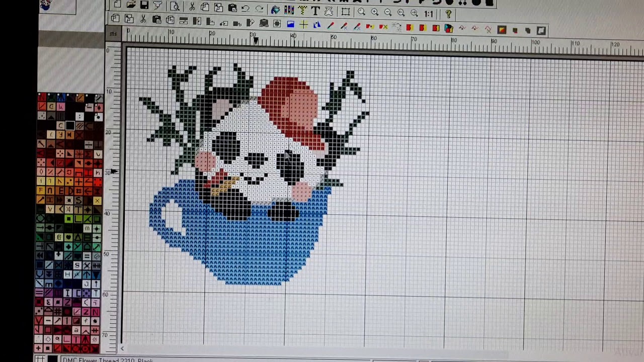The image size is (644, 362).
Task: Click the dotted-square rotate icon
Action: (x=396, y=27)
